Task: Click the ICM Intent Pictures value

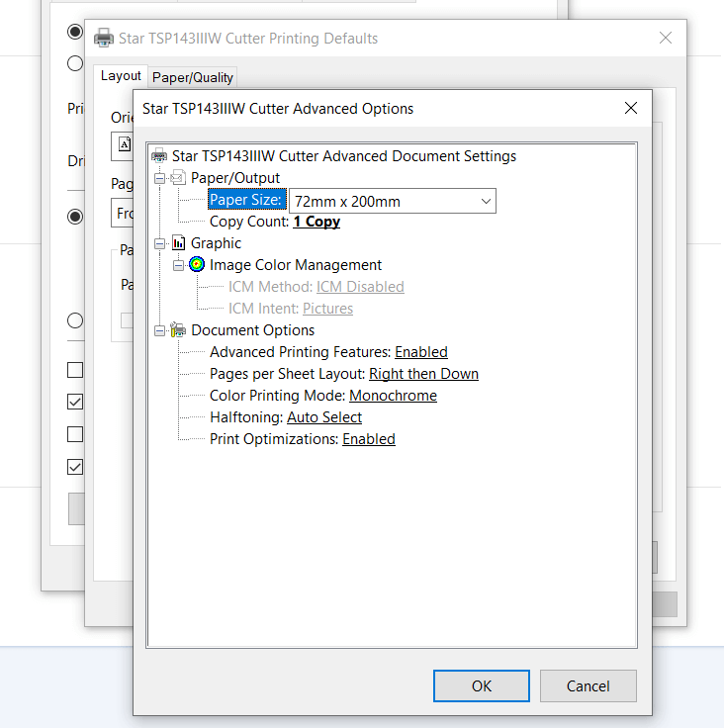Action: pos(327,309)
